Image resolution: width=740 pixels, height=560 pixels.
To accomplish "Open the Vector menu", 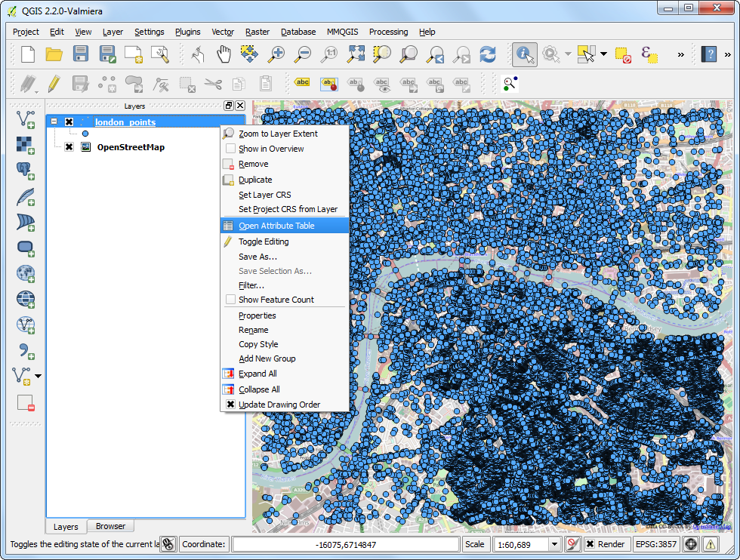I will pyautogui.click(x=223, y=32).
